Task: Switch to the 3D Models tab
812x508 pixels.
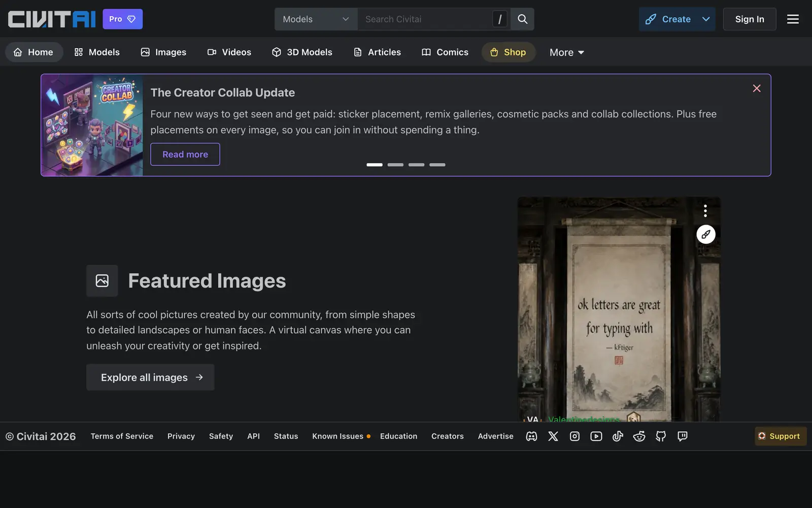Action: tap(302, 52)
